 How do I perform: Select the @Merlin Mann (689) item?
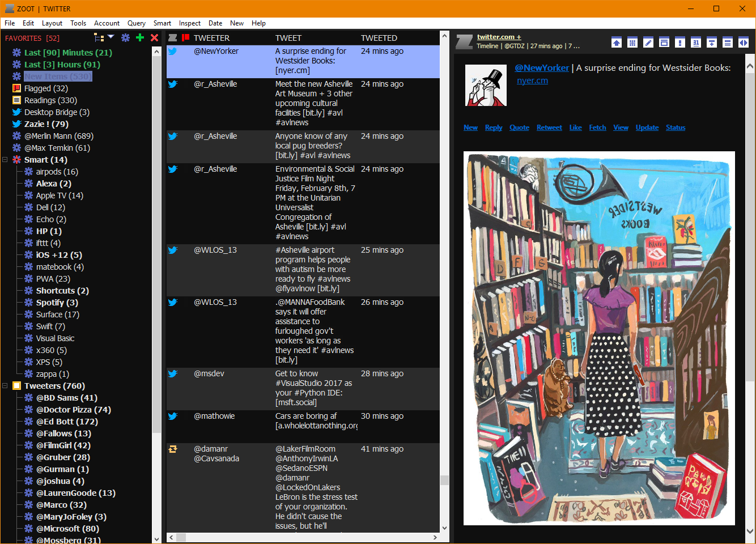pos(59,136)
